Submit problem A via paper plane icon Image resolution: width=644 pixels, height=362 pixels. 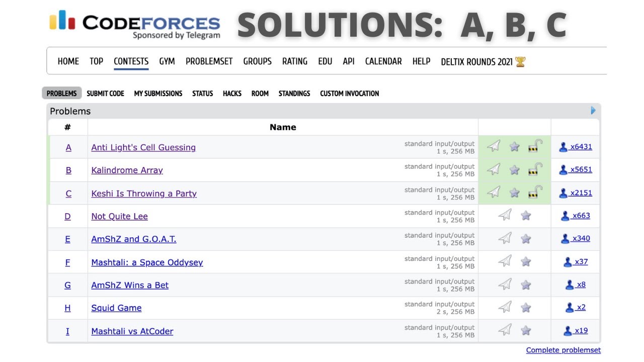[494, 146]
